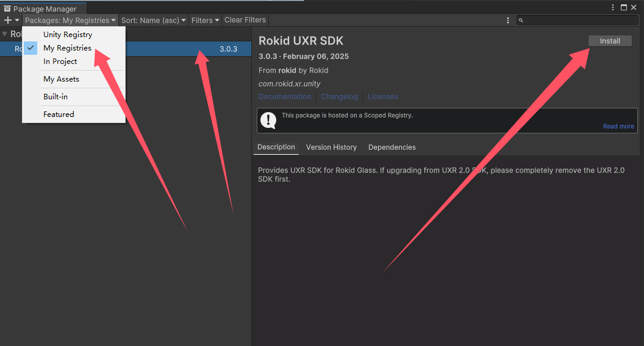644x346 pixels.
Task: Switch to the Version History tab
Action: 331,147
